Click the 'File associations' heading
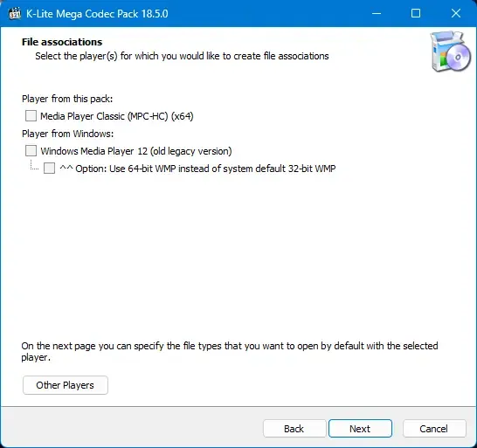477x448 pixels. click(x=62, y=42)
